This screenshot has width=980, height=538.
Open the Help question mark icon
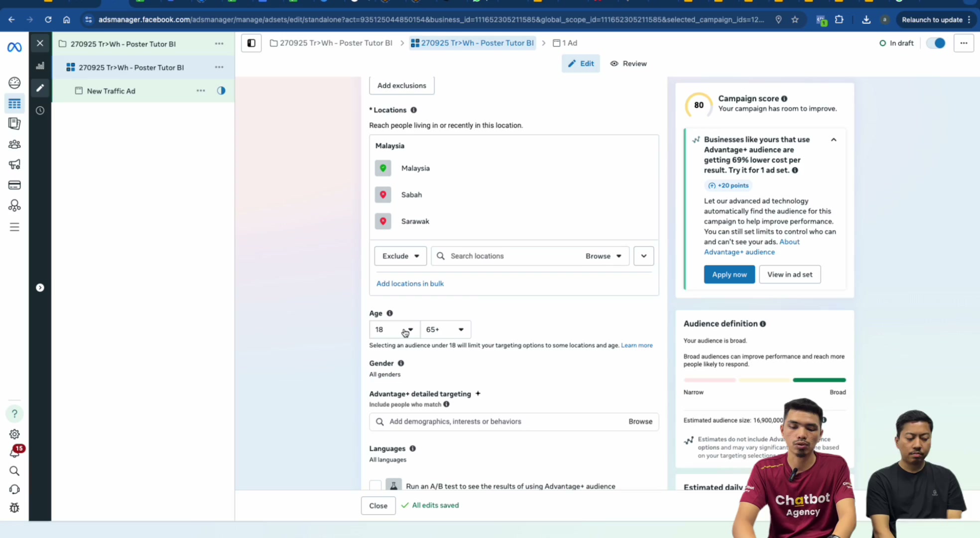tap(14, 413)
